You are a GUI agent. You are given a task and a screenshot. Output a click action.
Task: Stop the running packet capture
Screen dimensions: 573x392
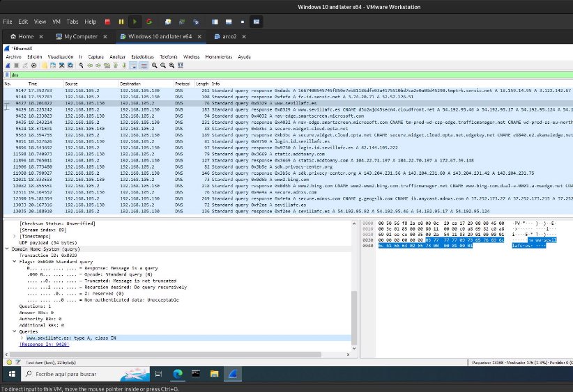16,65
